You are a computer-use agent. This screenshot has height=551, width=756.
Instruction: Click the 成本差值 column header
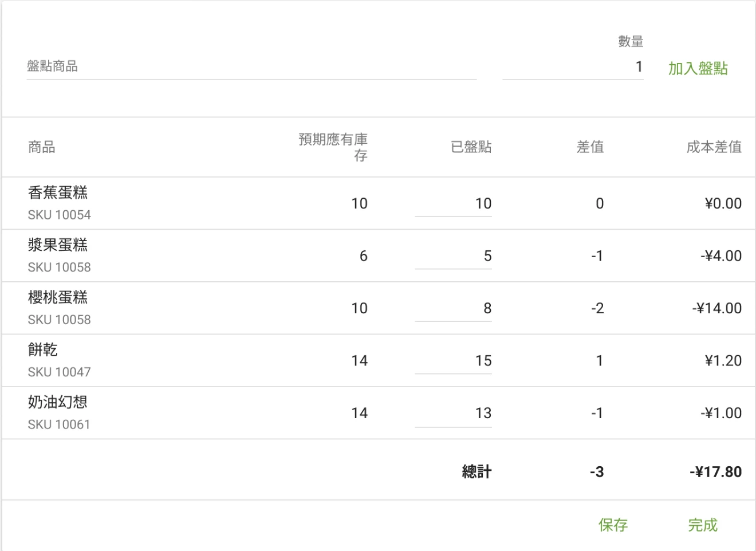coord(714,147)
